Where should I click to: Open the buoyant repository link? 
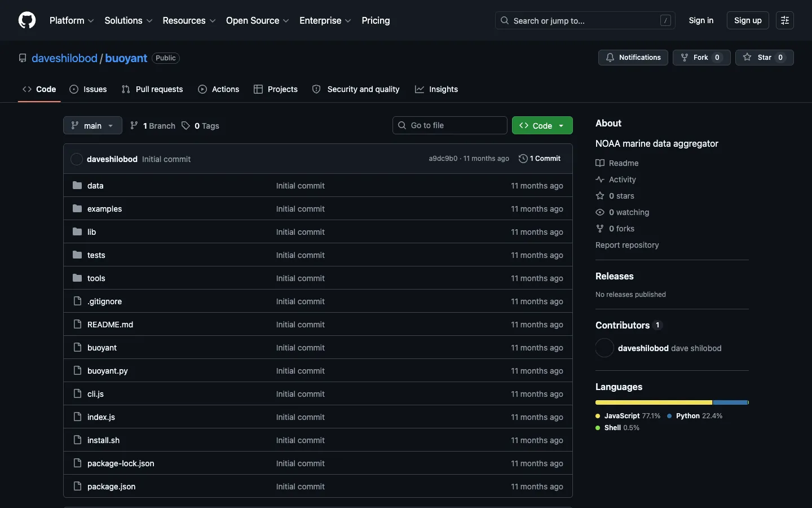pyautogui.click(x=126, y=58)
